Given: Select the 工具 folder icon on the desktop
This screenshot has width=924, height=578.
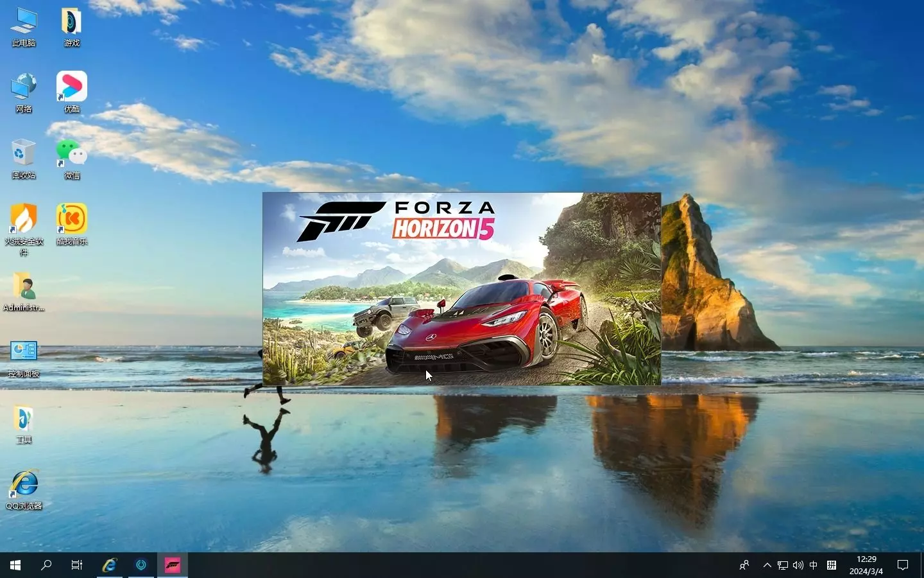Looking at the screenshot, I should coord(24,425).
